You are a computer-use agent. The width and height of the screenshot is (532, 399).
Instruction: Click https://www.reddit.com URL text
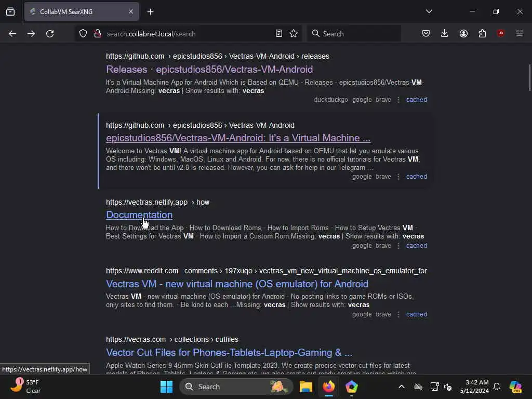pyautogui.click(x=142, y=271)
